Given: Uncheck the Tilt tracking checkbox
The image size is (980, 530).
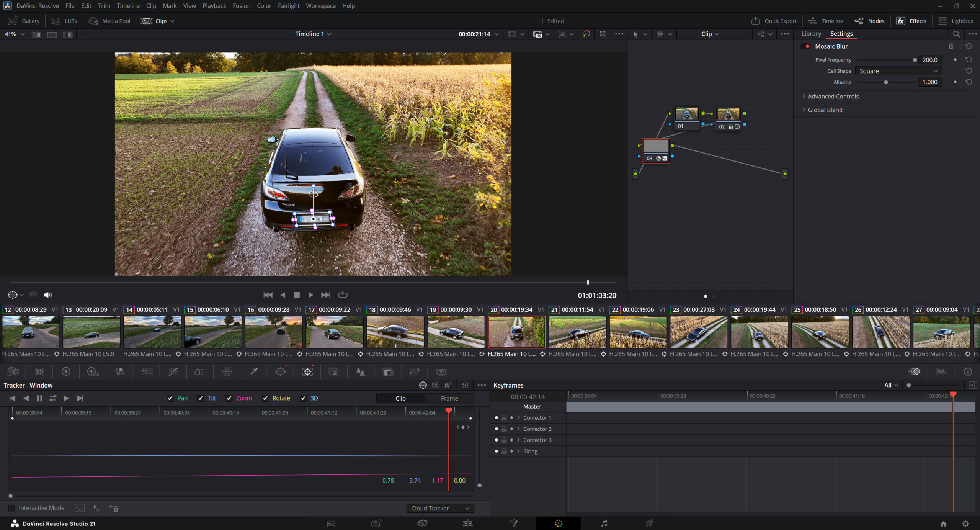Looking at the screenshot, I should [201, 398].
